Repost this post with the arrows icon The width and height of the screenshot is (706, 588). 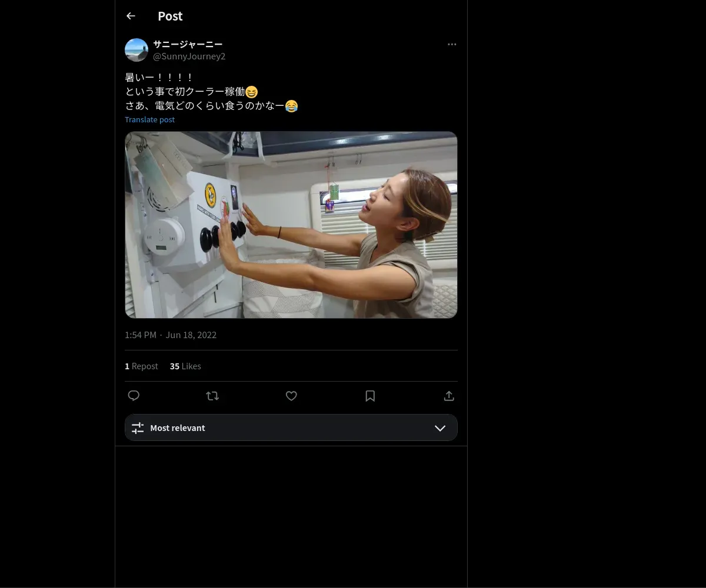tap(212, 396)
